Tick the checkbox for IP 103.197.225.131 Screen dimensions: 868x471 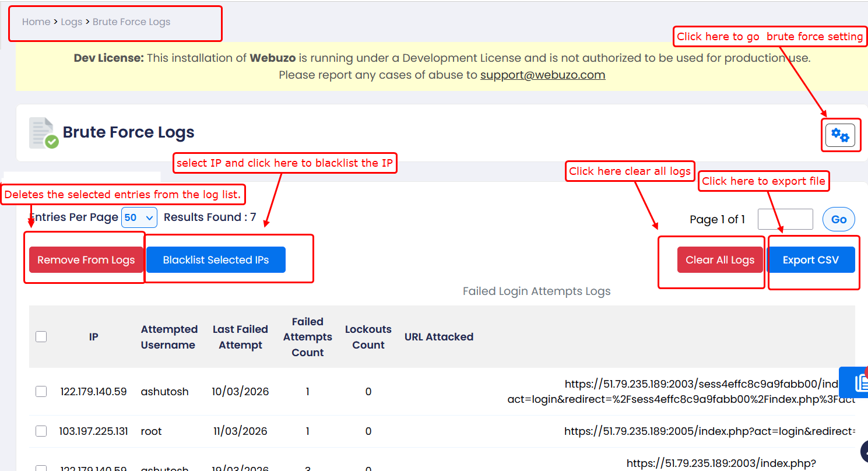(x=41, y=431)
